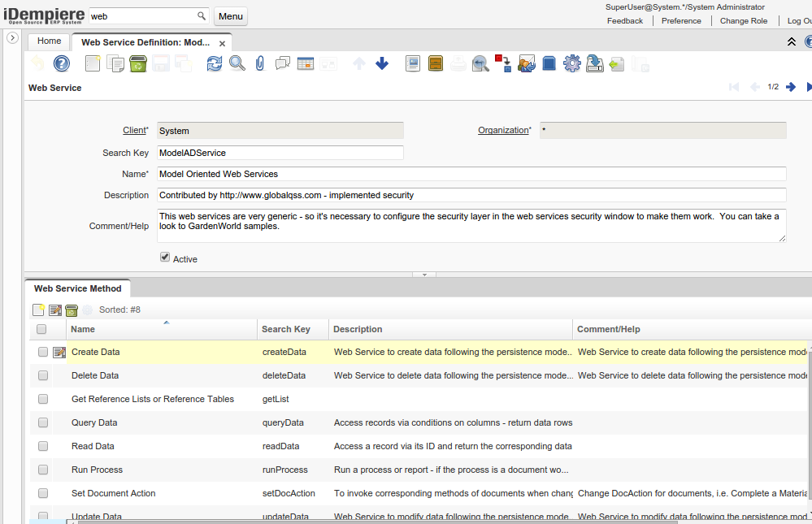812x524 pixels.
Task: Open the Find Record magnifier icon
Action: click(237, 63)
